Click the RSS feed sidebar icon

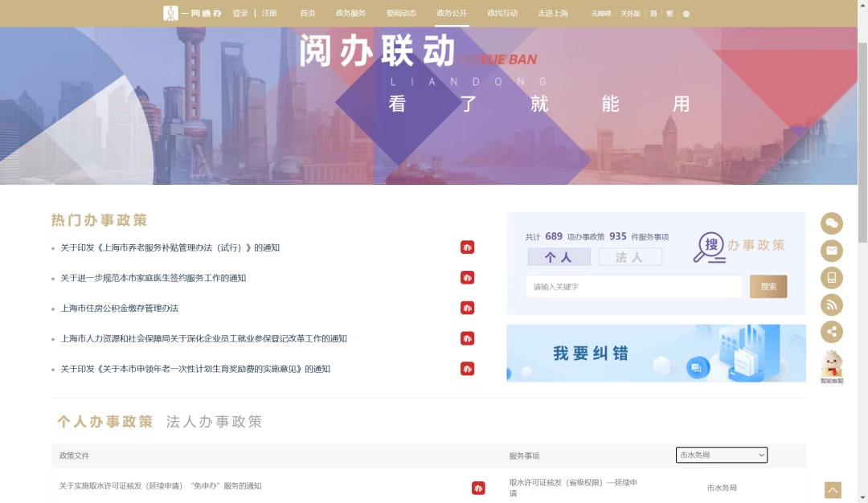click(x=832, y=305)
